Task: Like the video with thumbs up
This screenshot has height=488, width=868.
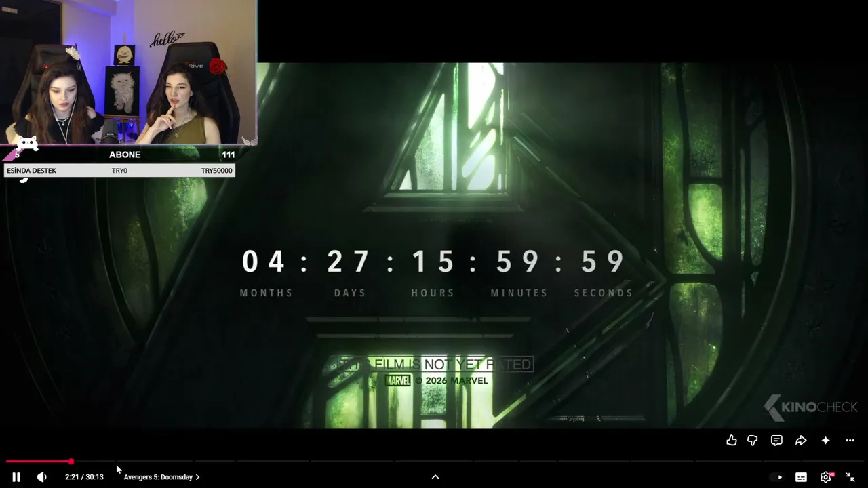Action: (731, 441)
